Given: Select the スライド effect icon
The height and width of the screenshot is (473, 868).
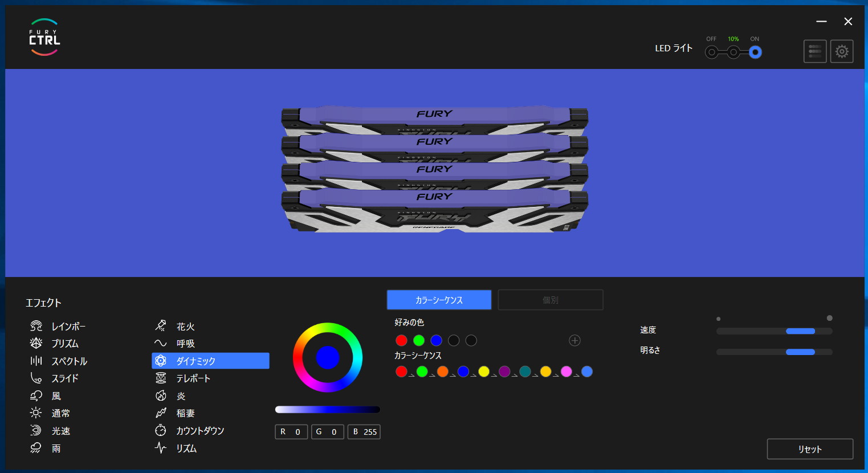Looking at the screenshot, I should [36, 378].
